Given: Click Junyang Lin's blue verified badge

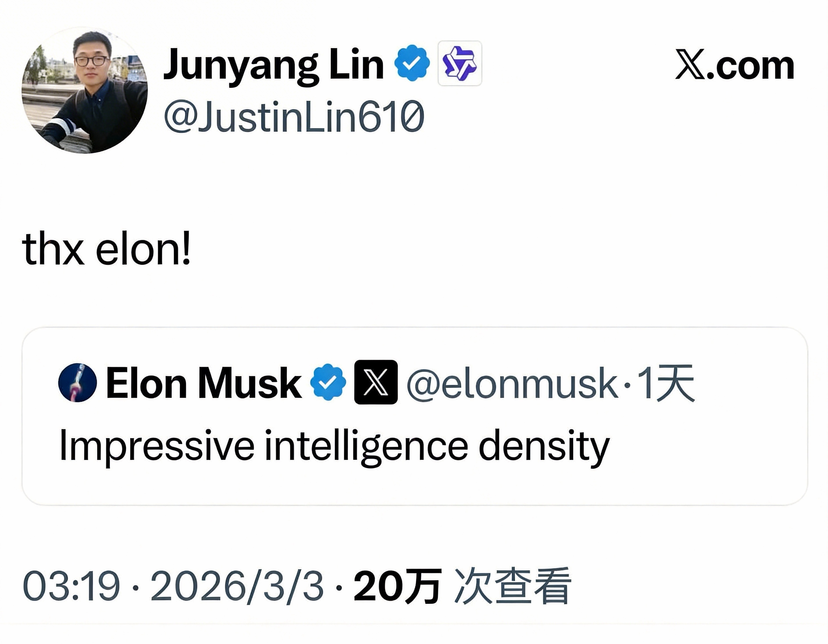Looking at the screenshot, I should coord(412,63).
